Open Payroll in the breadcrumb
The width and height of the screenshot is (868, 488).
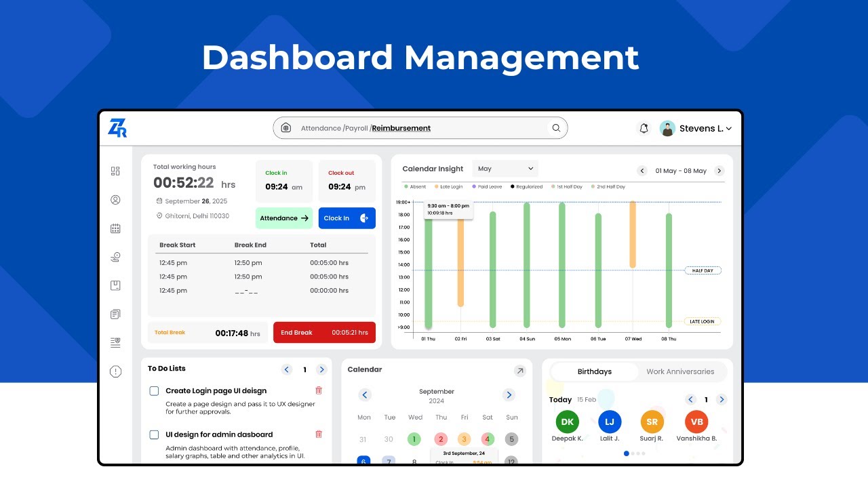click(x=357, y=128)
